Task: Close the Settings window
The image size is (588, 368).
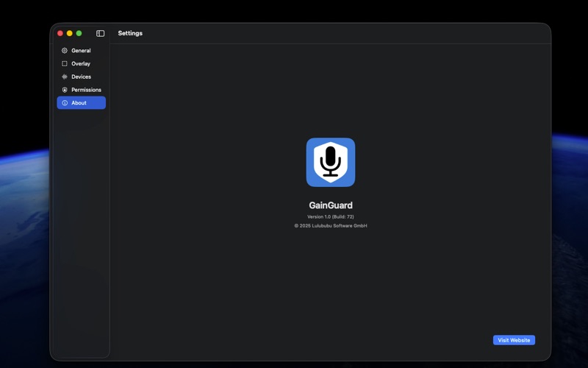Action: pos(60,33)
